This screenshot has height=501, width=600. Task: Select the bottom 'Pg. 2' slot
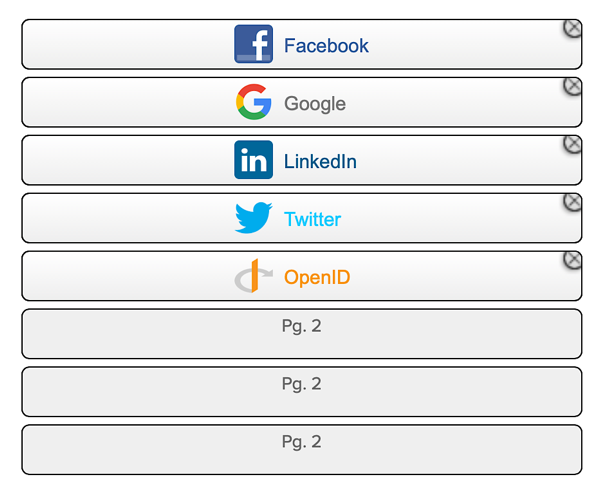point(301,449)
